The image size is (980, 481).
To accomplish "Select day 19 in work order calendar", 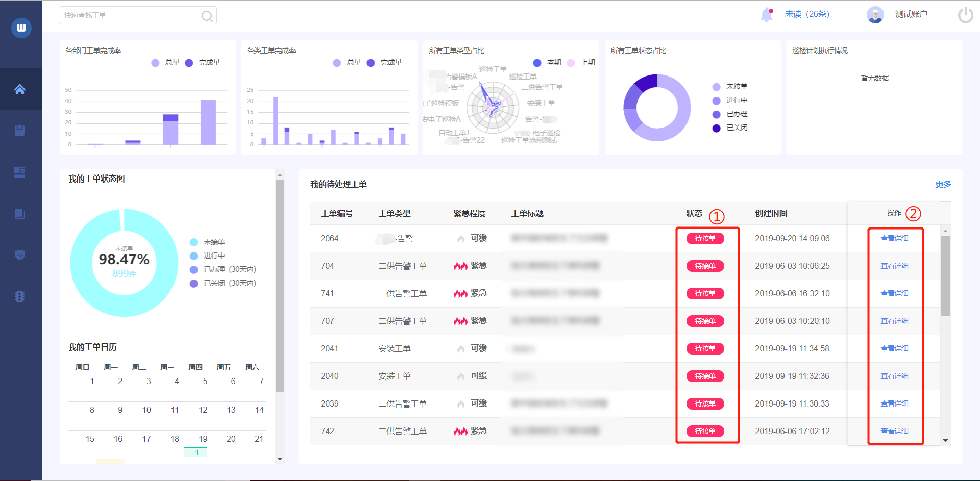I will click(x=203, y=439).
